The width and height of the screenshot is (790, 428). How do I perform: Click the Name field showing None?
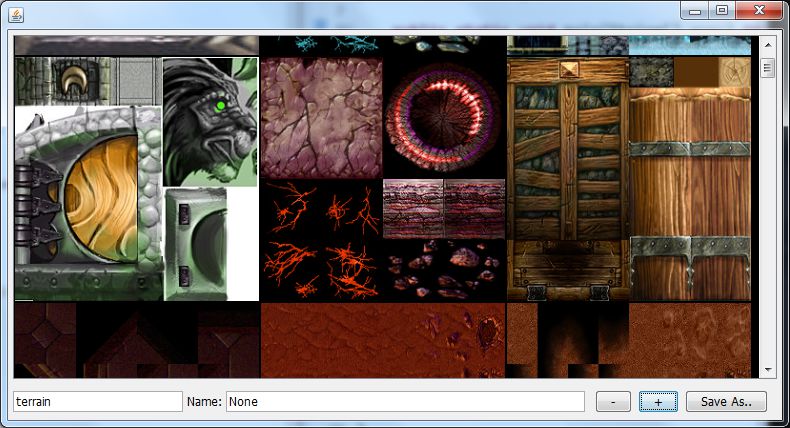405,402
